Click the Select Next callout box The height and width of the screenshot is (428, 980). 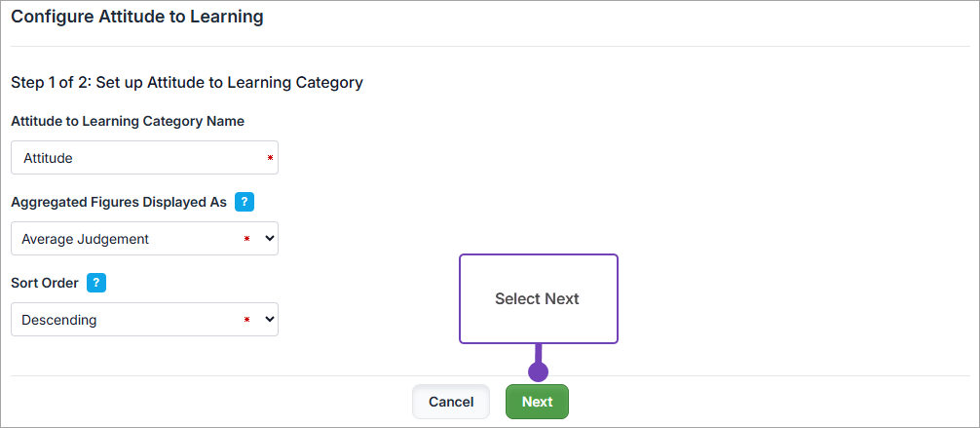tap(538, 299)
